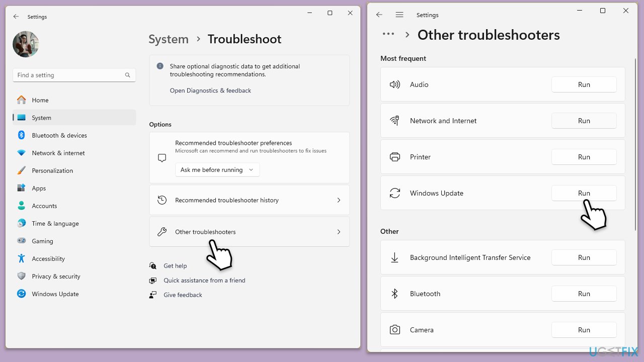Open Home in the sidebar
Screen dimensions: 644x362
coord(74,100)
